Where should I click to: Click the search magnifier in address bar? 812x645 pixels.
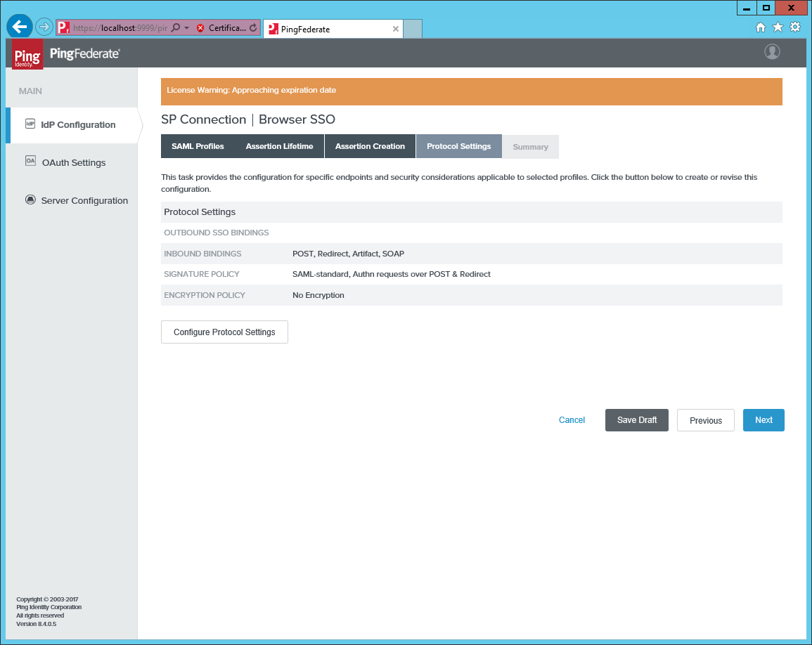pyautogui.click(x=176, y=27)
